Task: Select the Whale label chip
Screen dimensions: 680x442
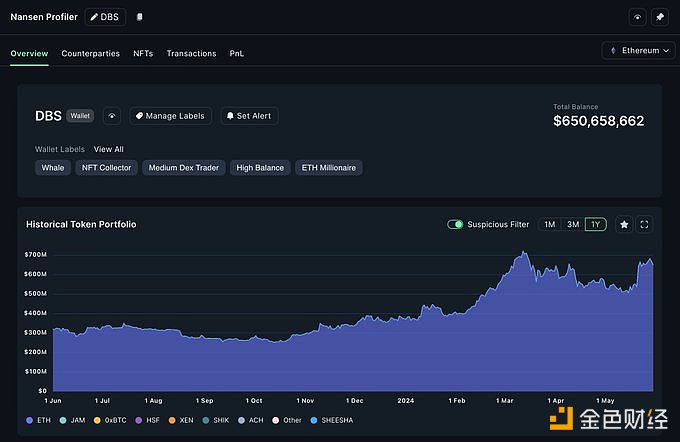Action: (52, 168)
